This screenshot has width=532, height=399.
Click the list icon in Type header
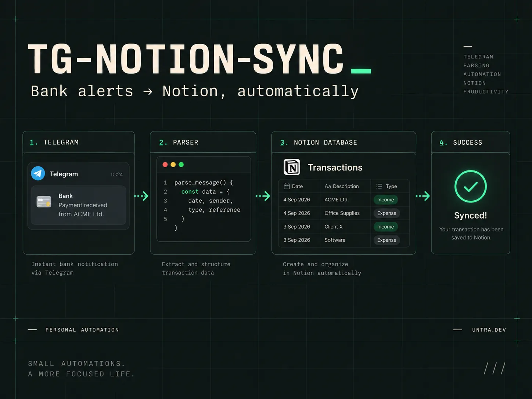379,186
